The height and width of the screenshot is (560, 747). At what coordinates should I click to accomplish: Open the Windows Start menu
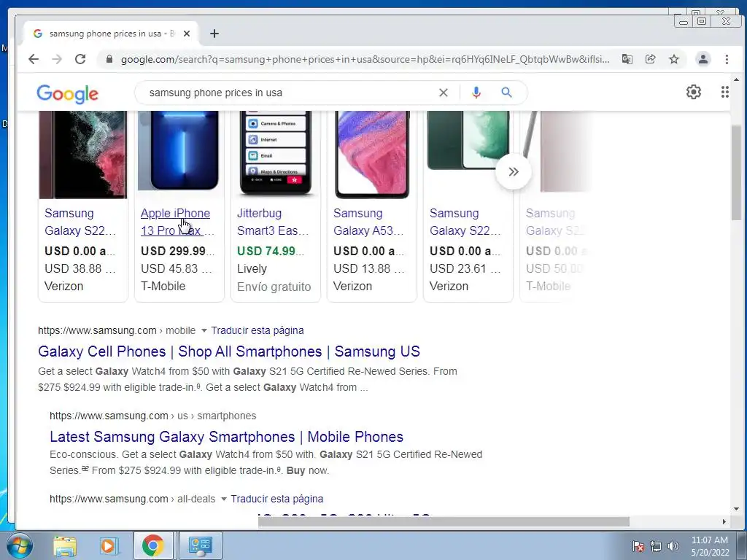coord(19,545)
